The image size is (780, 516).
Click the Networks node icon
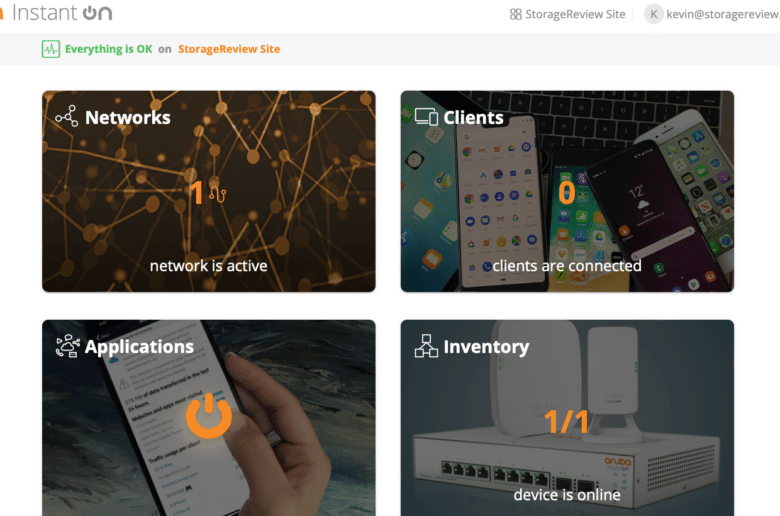coord(67,116)
